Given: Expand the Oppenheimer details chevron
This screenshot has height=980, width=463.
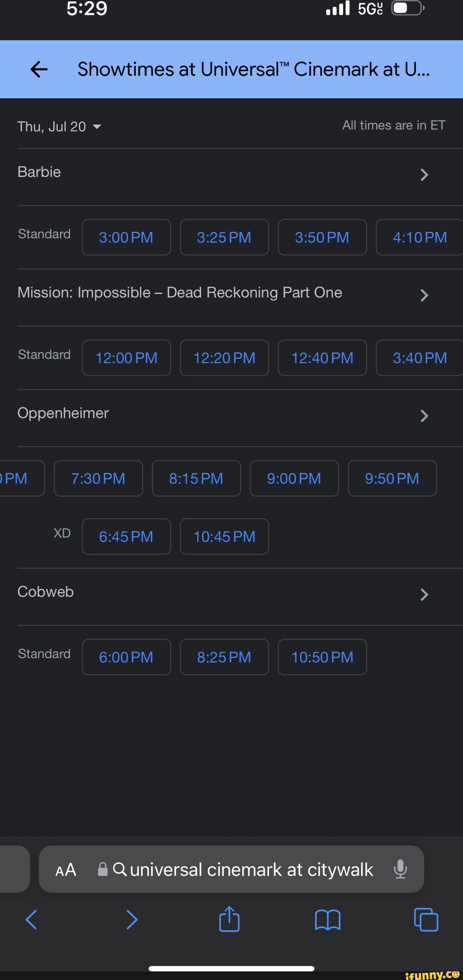Looking at the screenshot, I should coord(424,415).
